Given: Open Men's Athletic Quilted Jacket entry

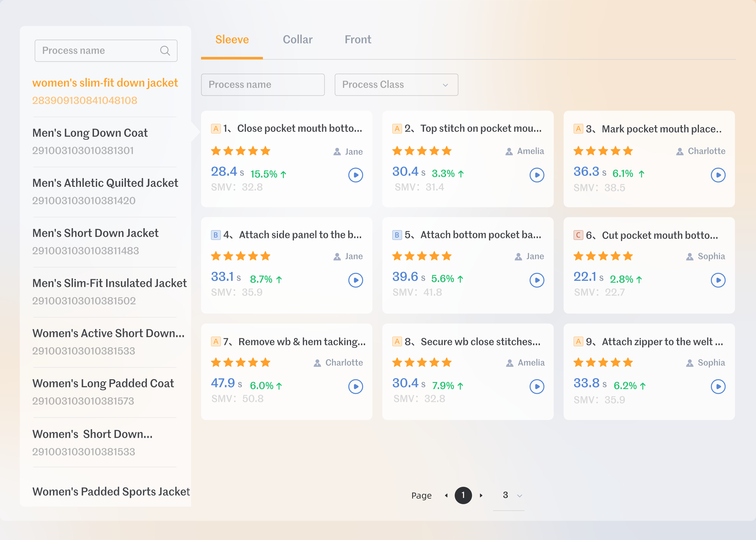Looking at the screenshot, I should (x=105, y=183).
